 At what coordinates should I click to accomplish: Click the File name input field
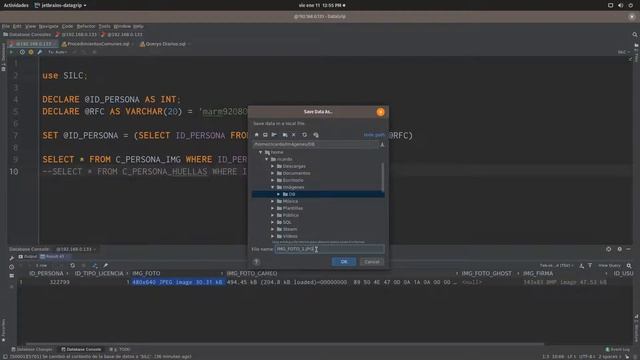tap(329, 249)
